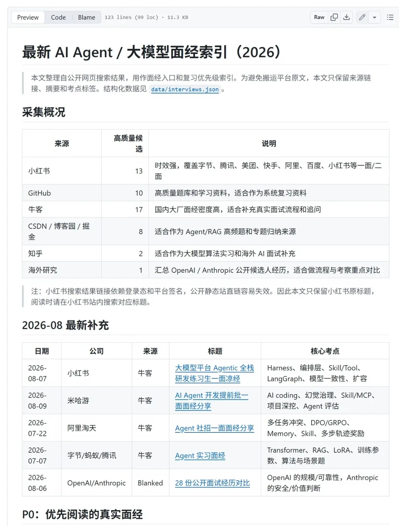Open 28 份公开面试经历对比 link
Image resolution: width=399 pixels, height=532 pixels.
click(x=212, y=483)
